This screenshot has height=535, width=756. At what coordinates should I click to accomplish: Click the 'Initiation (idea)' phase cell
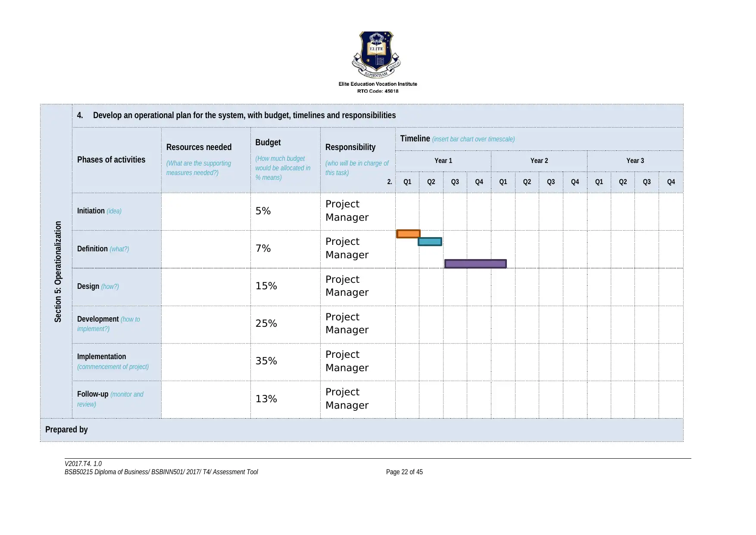(x=117, y=211)
